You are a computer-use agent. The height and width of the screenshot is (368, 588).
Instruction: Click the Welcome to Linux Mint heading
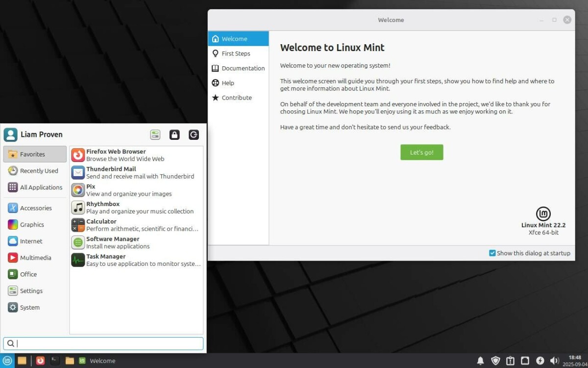(x=332, y=48)
